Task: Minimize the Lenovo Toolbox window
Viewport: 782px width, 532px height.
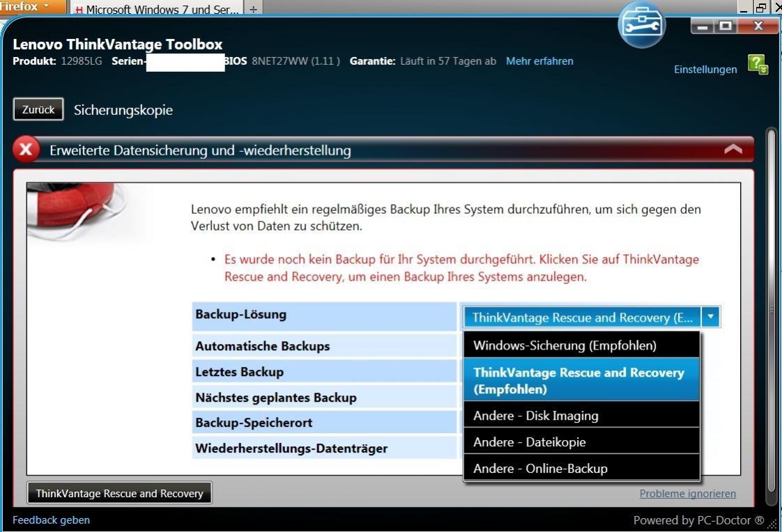Action: coord(703,26)
